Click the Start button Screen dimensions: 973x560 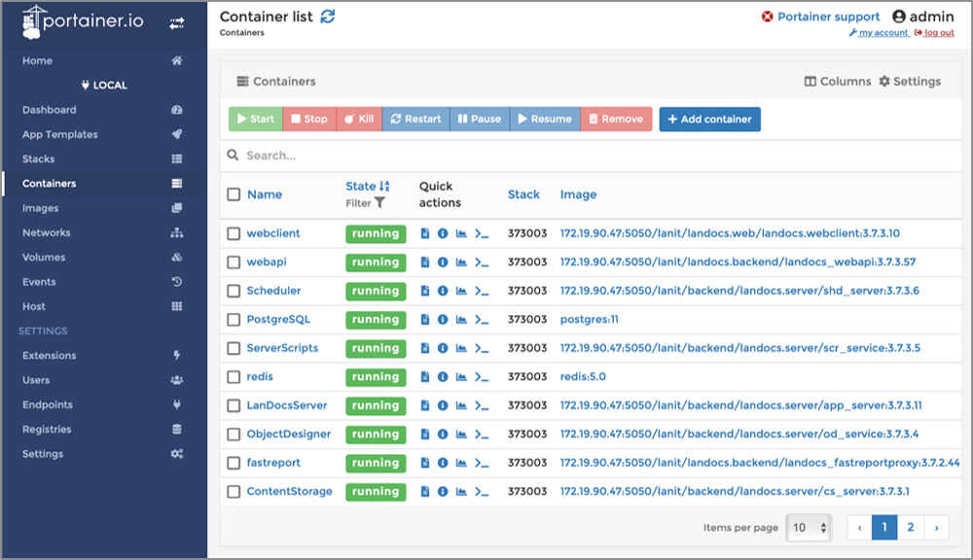tap(256, 119)
